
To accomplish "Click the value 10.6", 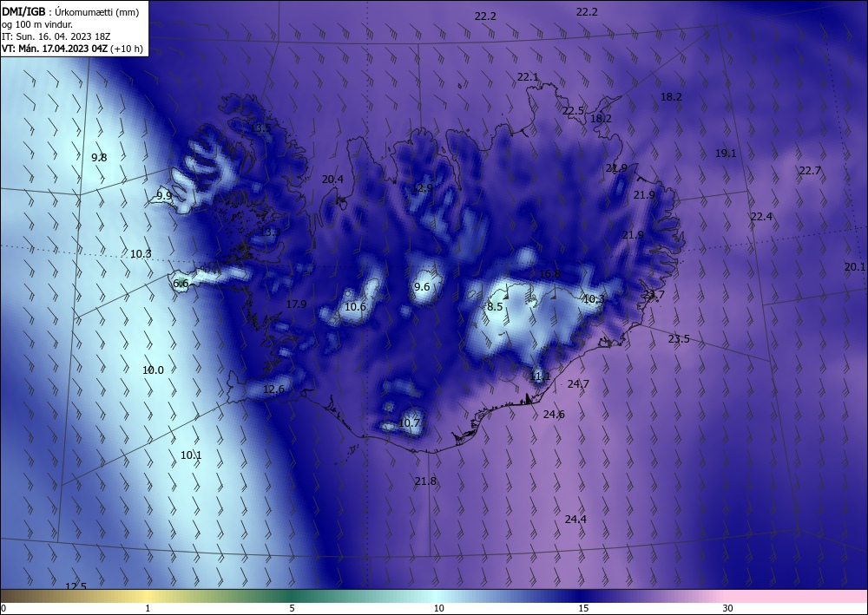I will tap(355, 307).
